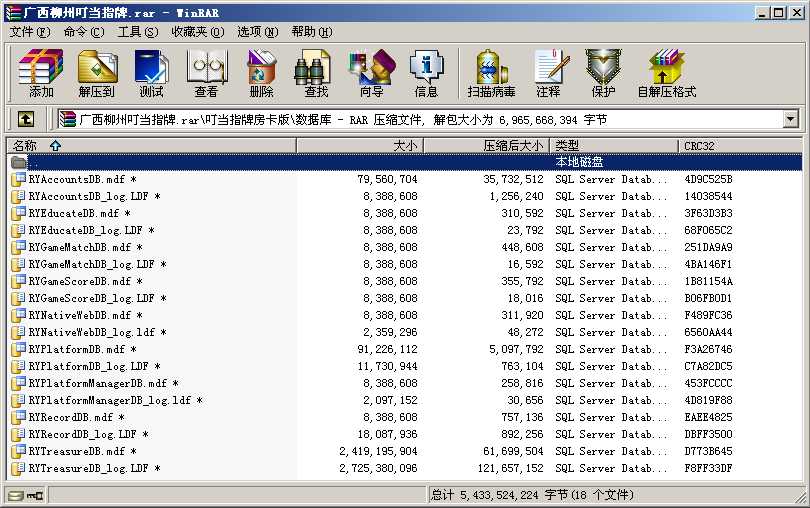
Task: Select file RYPlatformManagerDB.mdf
Action: pyautogui.click(x=103, y=383)
